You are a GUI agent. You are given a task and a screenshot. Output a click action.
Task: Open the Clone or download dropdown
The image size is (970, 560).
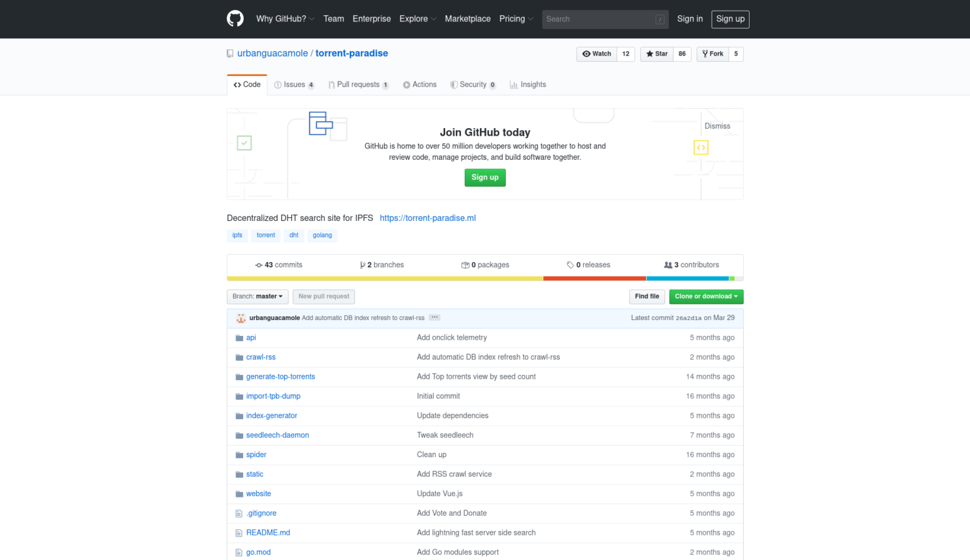tap(706, 296)
